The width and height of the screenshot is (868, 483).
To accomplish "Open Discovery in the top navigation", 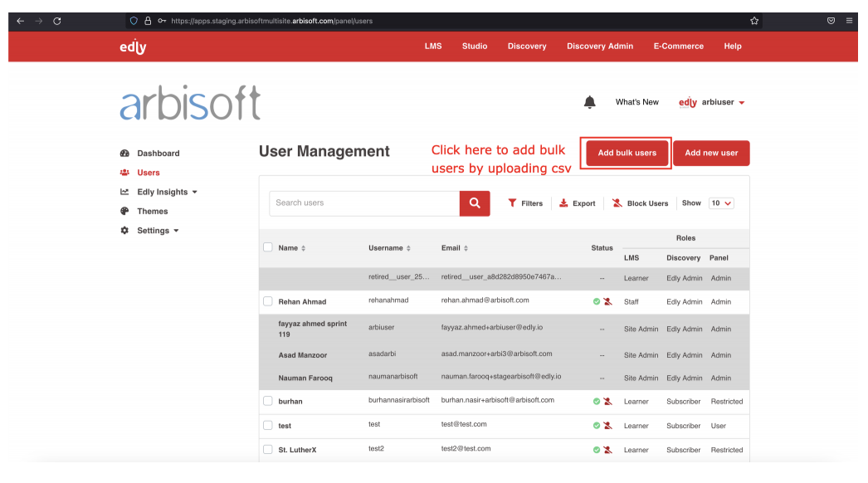I will pos(527,46).
